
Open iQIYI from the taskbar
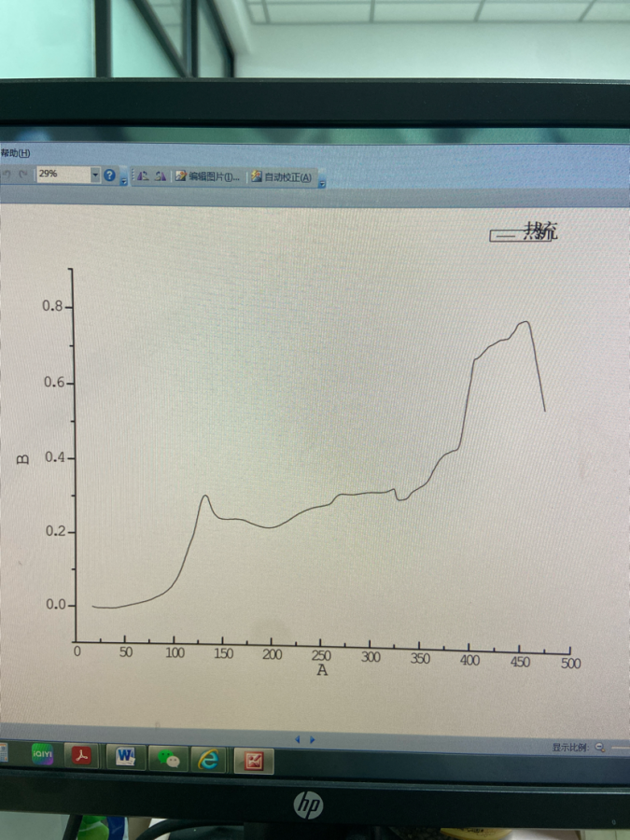click(42, 754)
